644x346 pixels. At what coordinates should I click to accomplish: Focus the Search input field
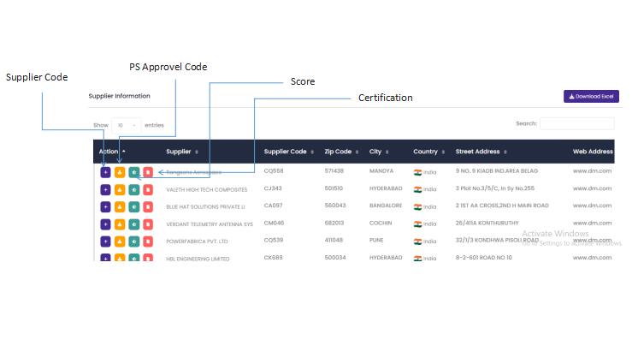[x=577, y=123]
